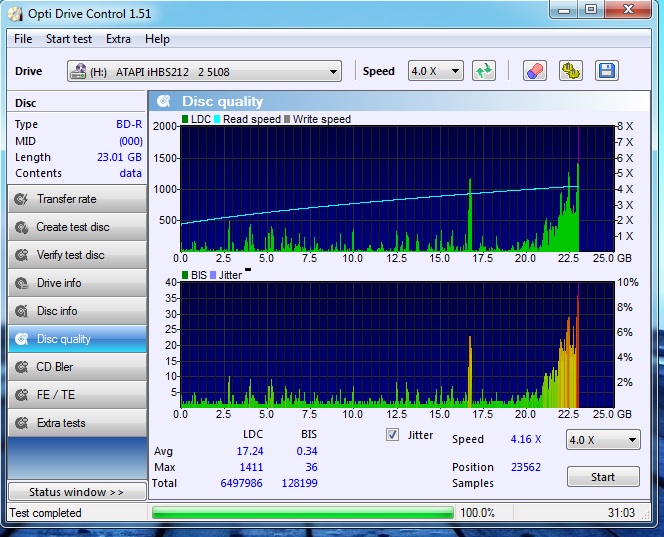The height and width of the screenshot is (537, 664).
Task: Click the BIS peak near 23 GB
Action: point(578,352)
